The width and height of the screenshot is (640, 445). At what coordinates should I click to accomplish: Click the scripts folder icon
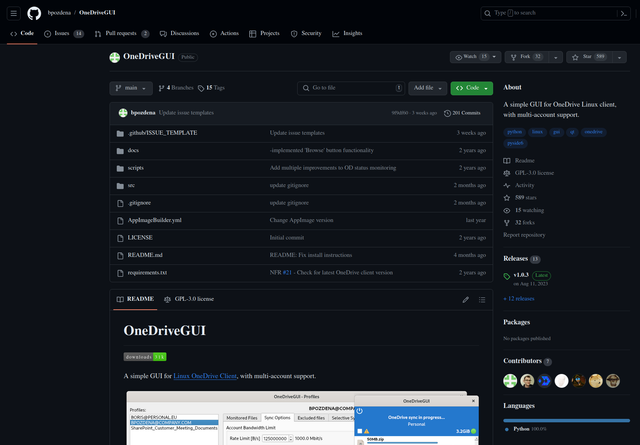click(x=120, y=168)
